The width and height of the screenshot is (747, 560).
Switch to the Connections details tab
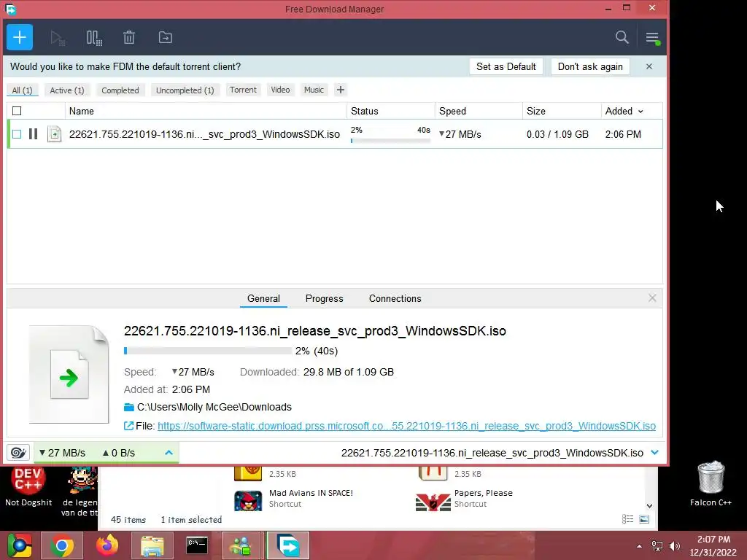point(395,298)
